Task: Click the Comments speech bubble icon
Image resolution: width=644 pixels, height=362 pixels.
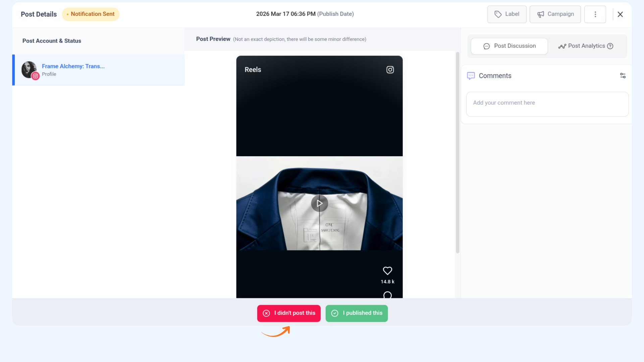Action: pyautogui.click(x=471, y=76)
